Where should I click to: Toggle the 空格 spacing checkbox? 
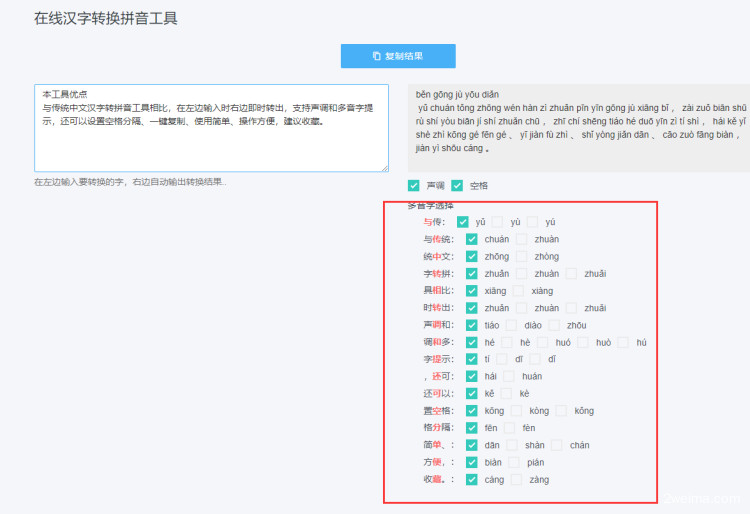457,186
